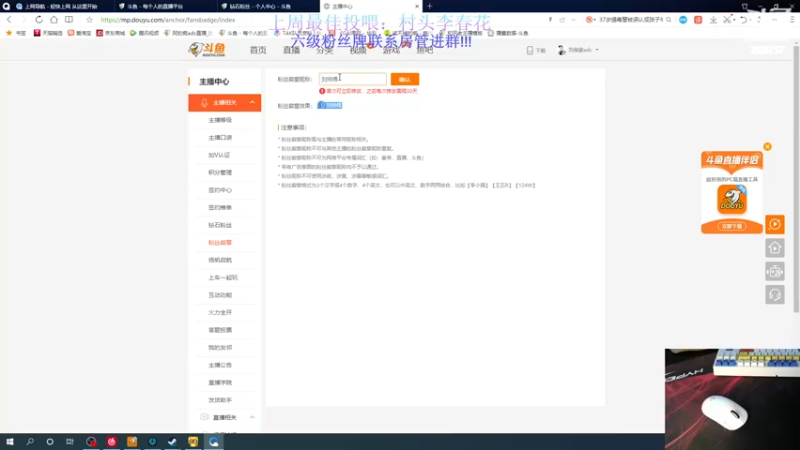Viewport: 800px width, 450px height.
Task: Click the browser back arrow
Action: pos(9,19)
